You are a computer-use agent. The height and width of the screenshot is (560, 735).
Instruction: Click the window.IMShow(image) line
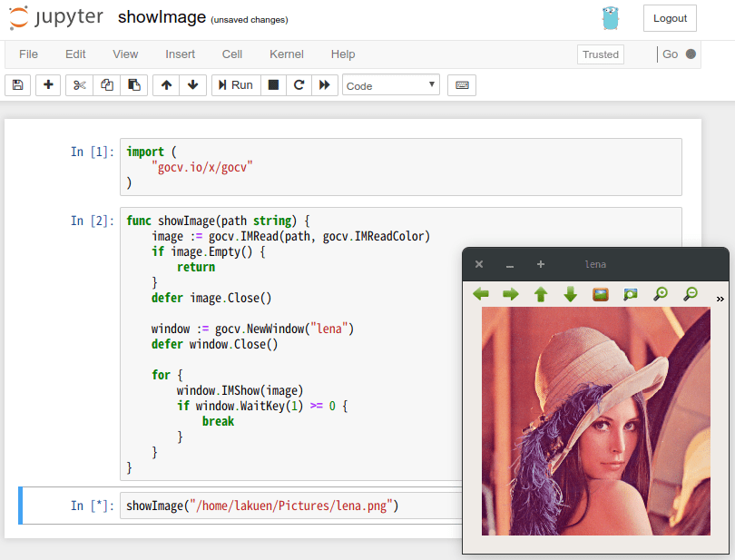(x=240, y=390)
